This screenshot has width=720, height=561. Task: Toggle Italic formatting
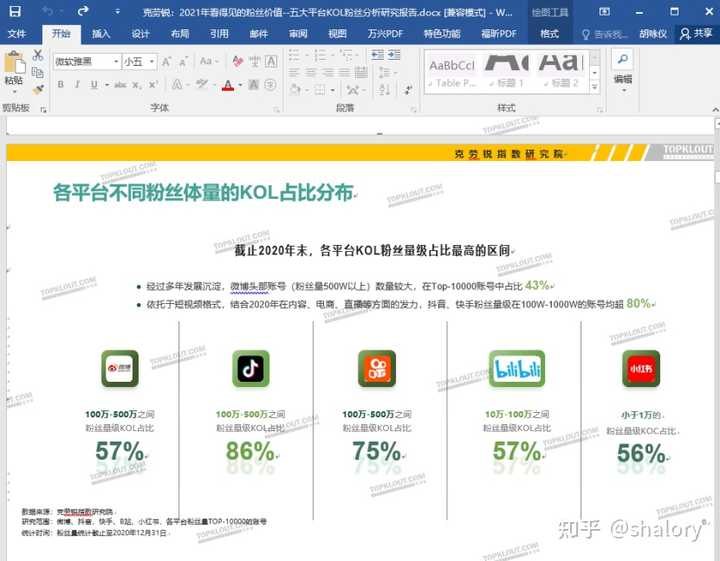tap(75, 85)
